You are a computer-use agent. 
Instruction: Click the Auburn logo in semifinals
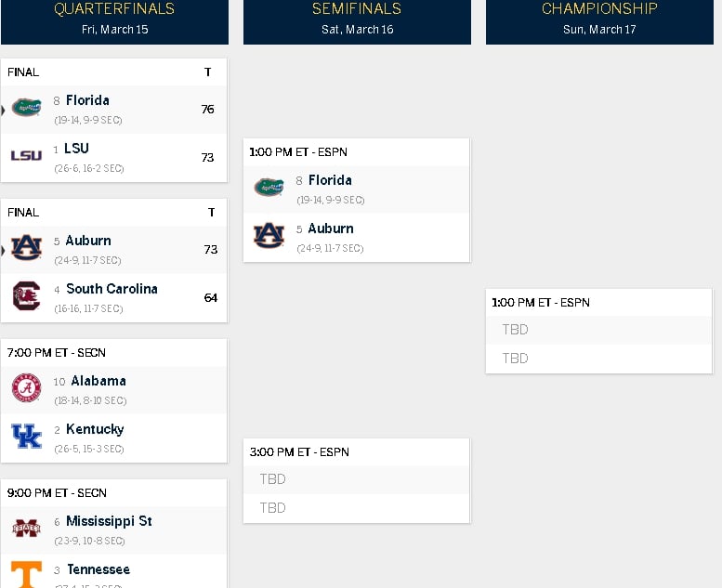click(x=269, y=235)
